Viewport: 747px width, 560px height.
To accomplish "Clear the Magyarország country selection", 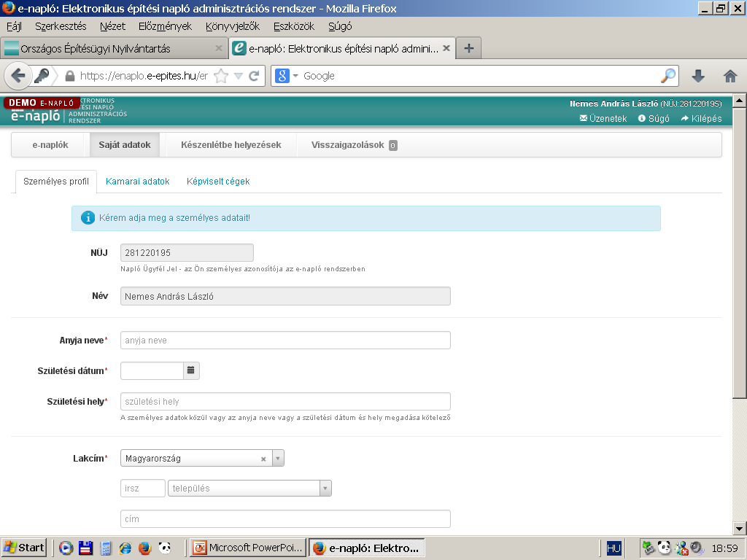I will coord(263,459).
